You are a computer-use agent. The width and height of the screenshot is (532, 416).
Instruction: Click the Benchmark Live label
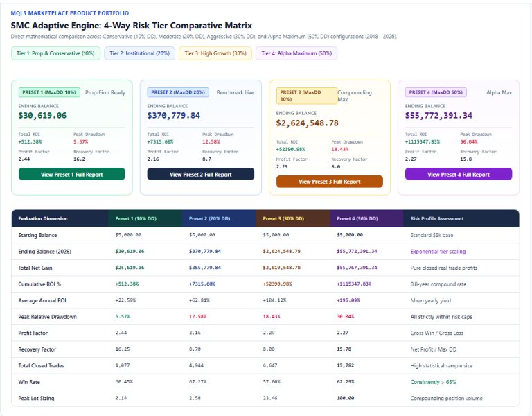(235, 92)
